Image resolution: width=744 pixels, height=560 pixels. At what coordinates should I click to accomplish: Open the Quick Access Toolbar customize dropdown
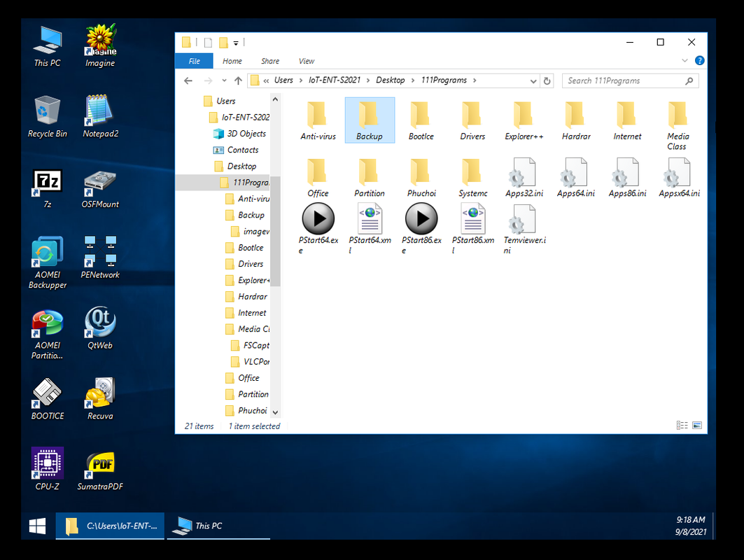[x=236, y=43]
